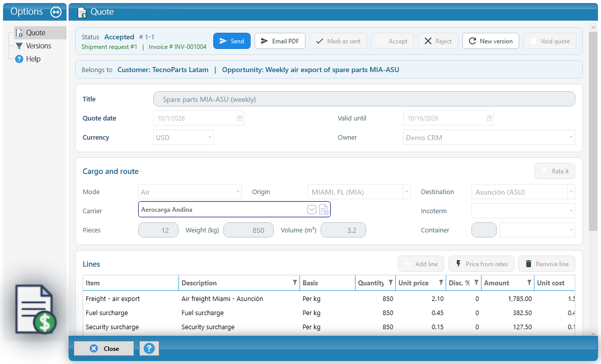Open the filter on the Quantity column
The image size is (601, 364).
pos(391,283)
